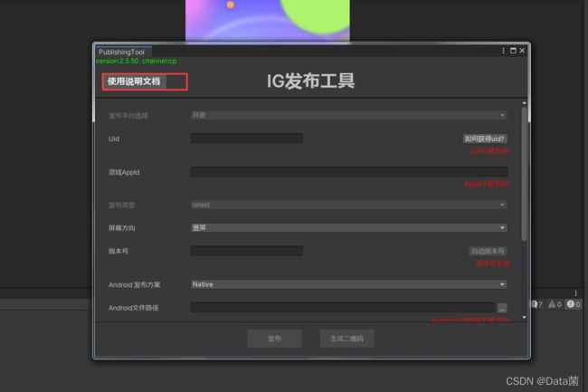Toggle the console error counter showing 0
Screen dimensions: 588x392
pyautogui.click(x=574, y=304)
